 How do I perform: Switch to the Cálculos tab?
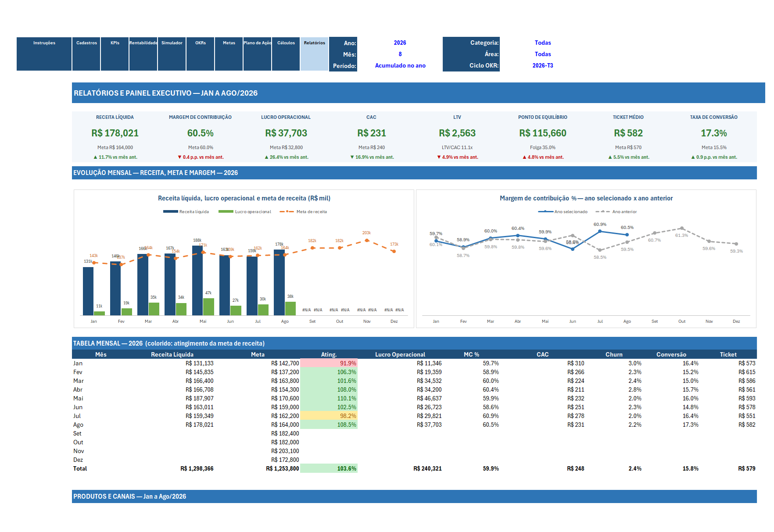(x=286, y=54)
